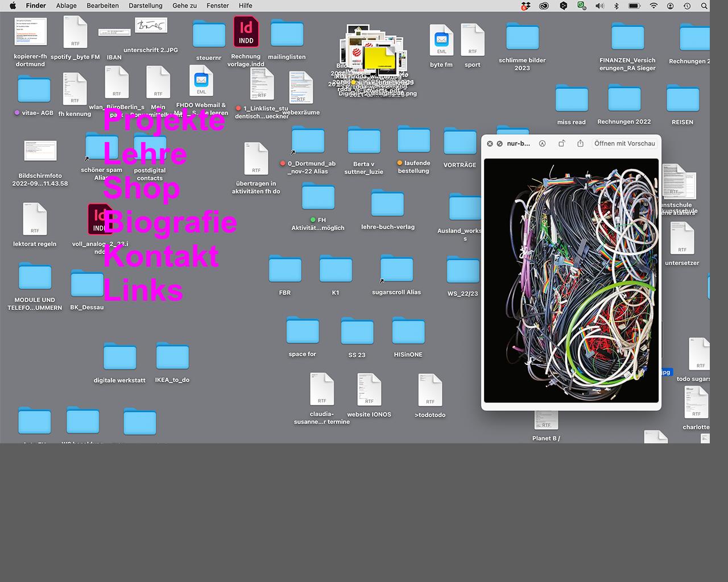Open the Dropbox menu bar icon

coord(526,6)
